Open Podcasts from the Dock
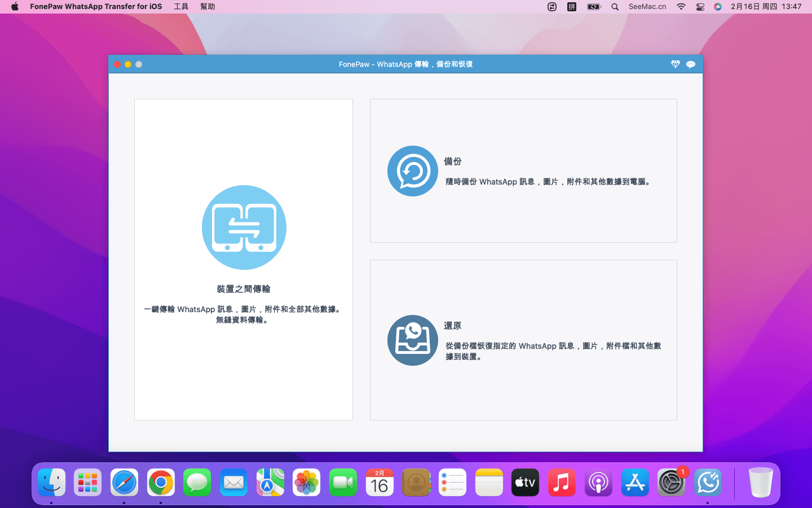 598,483
